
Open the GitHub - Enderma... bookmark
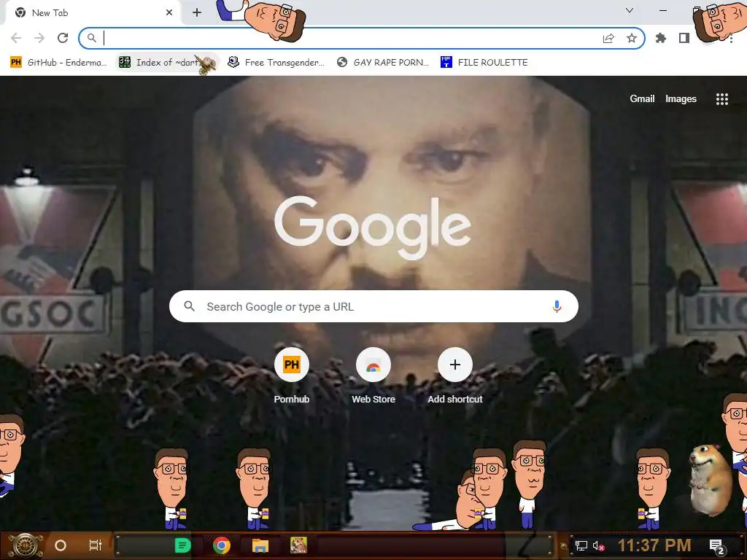coord(58,63)
